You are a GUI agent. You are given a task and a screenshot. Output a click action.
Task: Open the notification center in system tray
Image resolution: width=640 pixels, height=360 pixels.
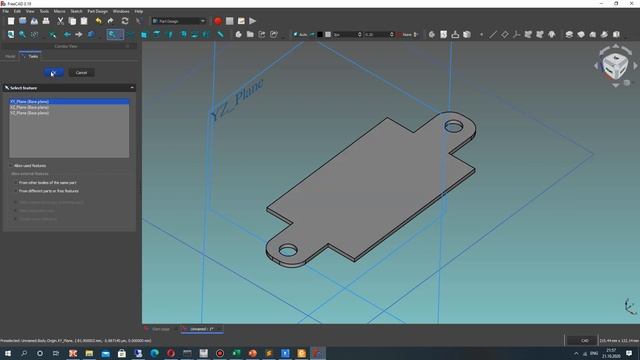coord(629,353)
